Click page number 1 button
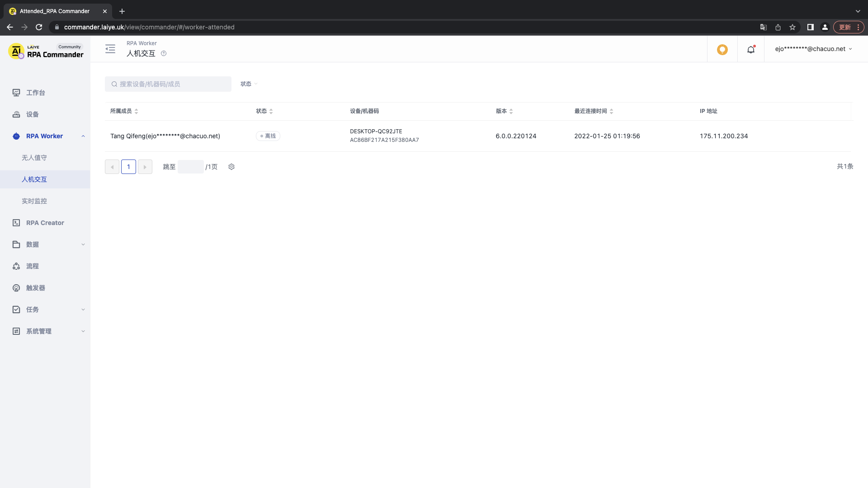 pos(128,167)
